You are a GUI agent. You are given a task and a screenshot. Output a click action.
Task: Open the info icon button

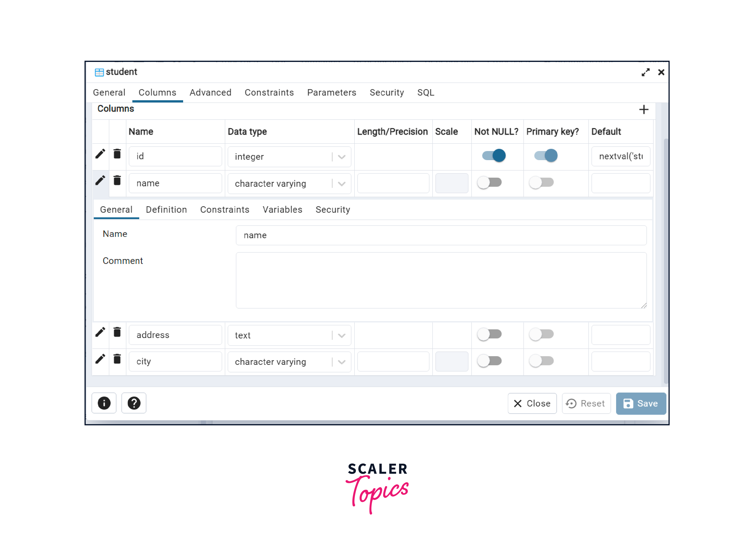click(x=104, y=403)
